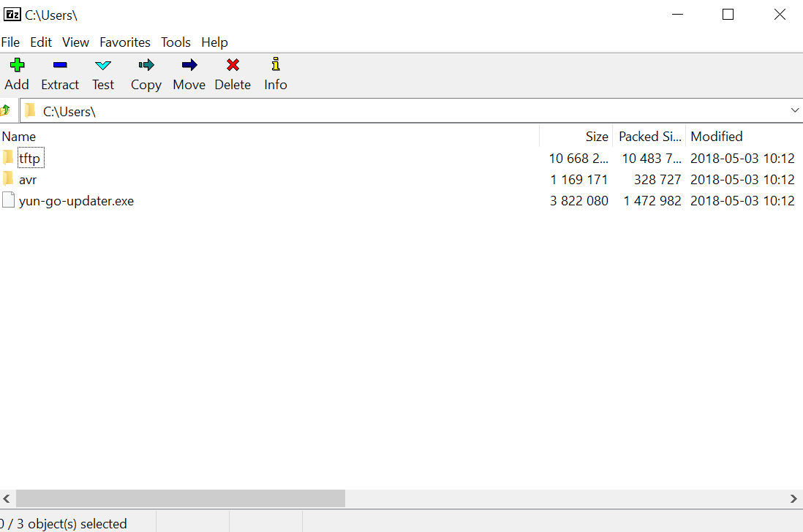Select the tftp folder
Screen dimensions: 803x532
[x=29, y=159]
